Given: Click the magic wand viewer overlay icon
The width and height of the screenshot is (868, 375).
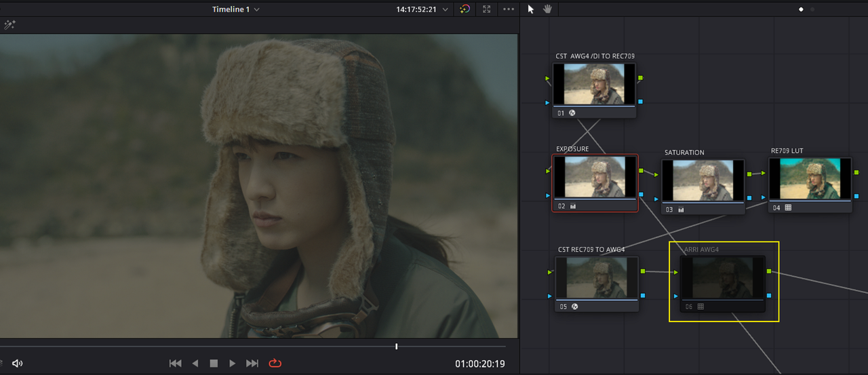Looking at the screenshot, I should coord(9,25).
